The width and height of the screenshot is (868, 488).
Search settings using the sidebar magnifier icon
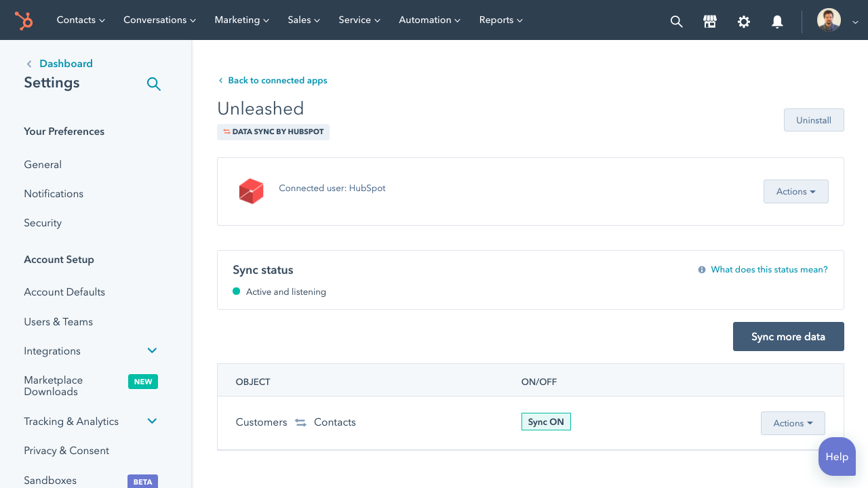click(154, 84)
